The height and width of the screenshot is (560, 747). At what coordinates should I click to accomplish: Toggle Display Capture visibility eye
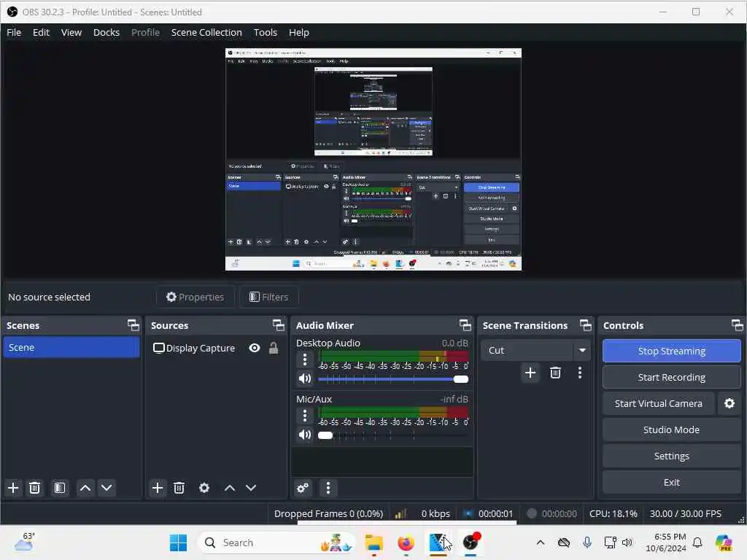click(x=255, y=348)
